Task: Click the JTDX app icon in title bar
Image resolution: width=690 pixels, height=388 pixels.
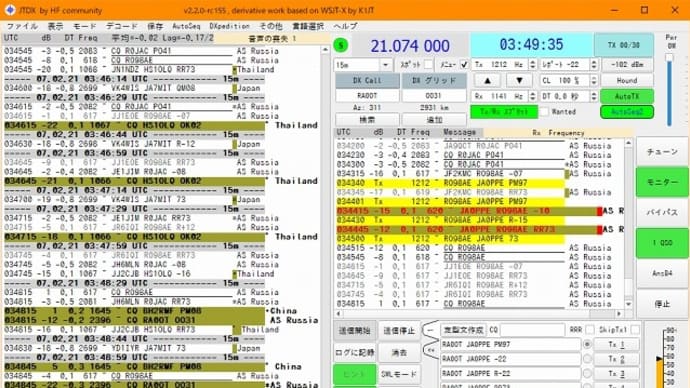Action: (x=10, y=10)
